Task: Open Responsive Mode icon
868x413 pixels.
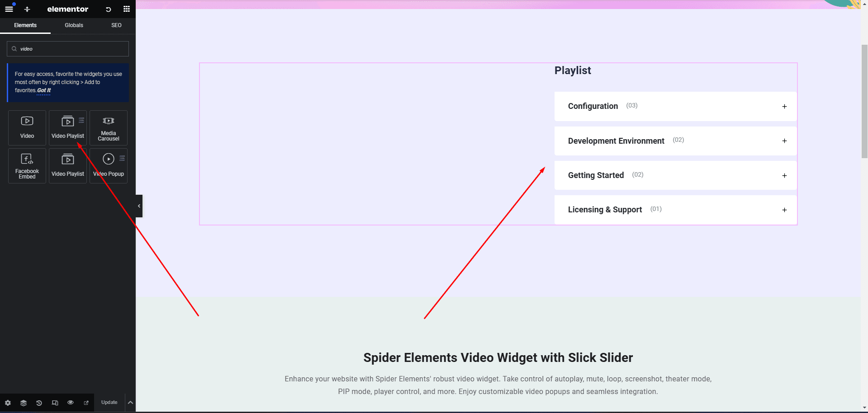Action: [55, 403]
